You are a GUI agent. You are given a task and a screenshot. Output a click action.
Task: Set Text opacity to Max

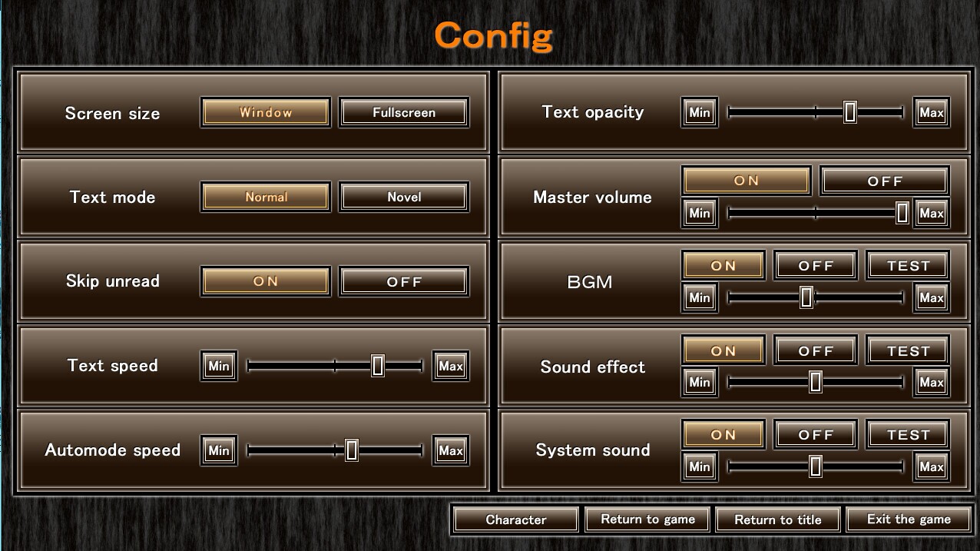click(931, 112)
